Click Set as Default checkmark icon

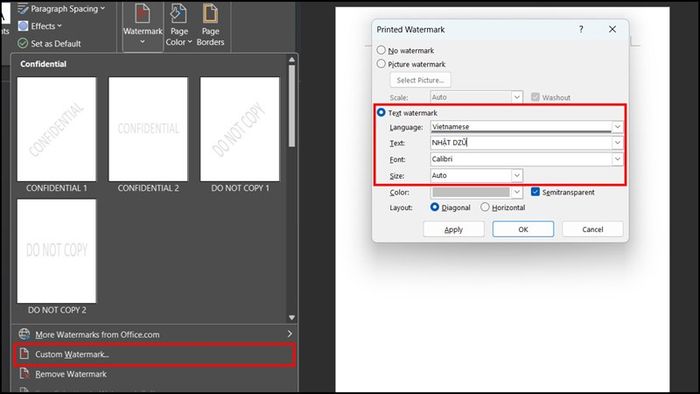pyautogui.click(x=23, y=43)
